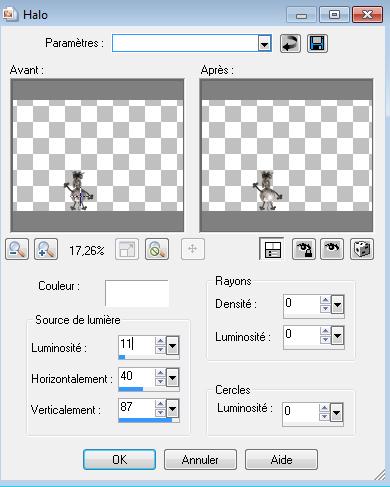This screenshot has width=390, height=487.
Task: Zoom in the preview with plus magnifier
Action: pos(46,249)
